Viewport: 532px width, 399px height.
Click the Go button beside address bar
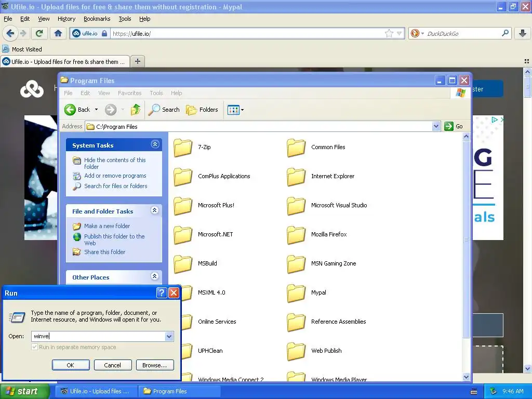coord(454,126)
